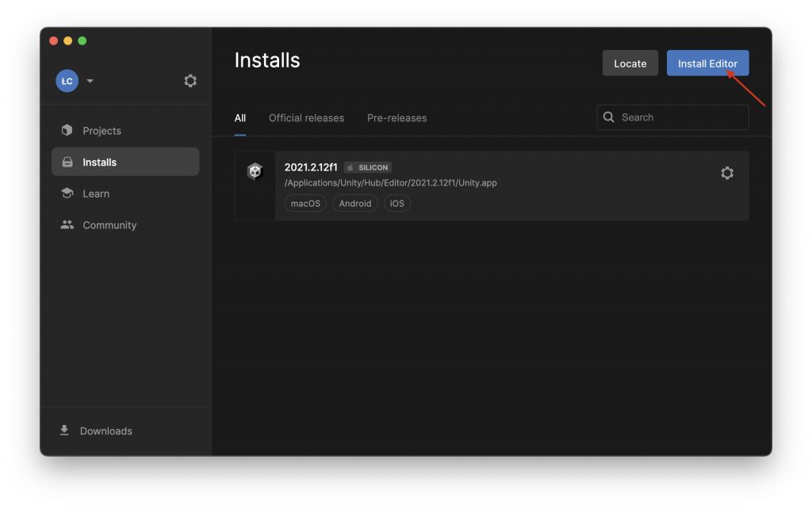812x509 pixels.
Task: Click the Projects cube icon
Action: click(67, 130)
